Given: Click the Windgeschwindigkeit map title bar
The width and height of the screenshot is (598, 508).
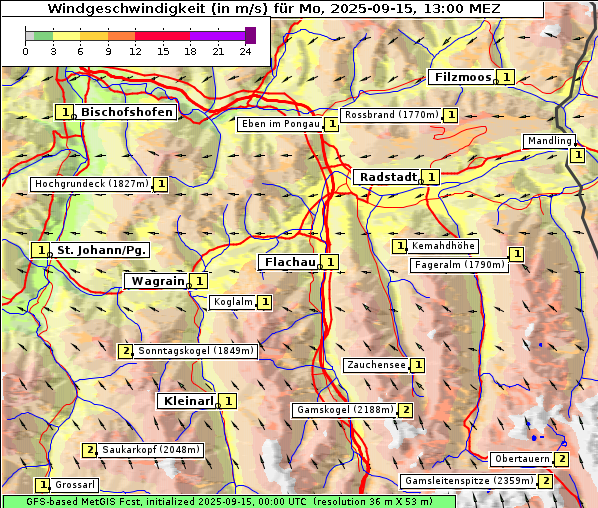Looking at the screenshot, I should pos(273,9).
